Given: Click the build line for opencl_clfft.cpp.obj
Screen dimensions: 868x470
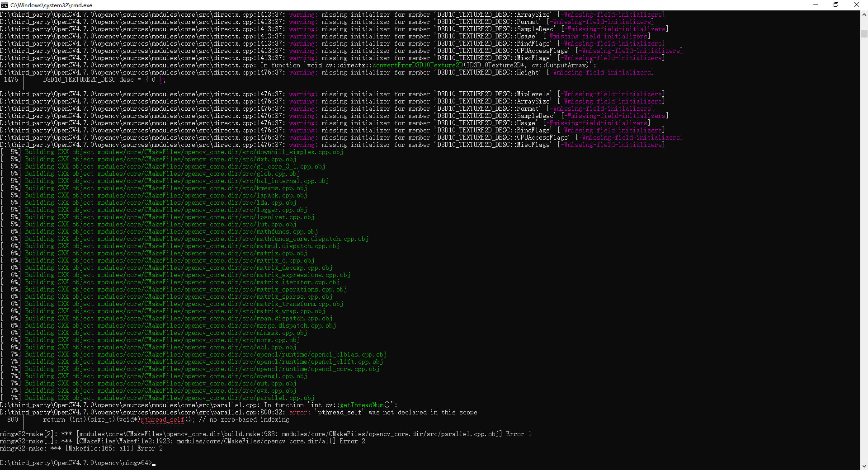Looking at the screenshot, I should click(x=192, y=362).
